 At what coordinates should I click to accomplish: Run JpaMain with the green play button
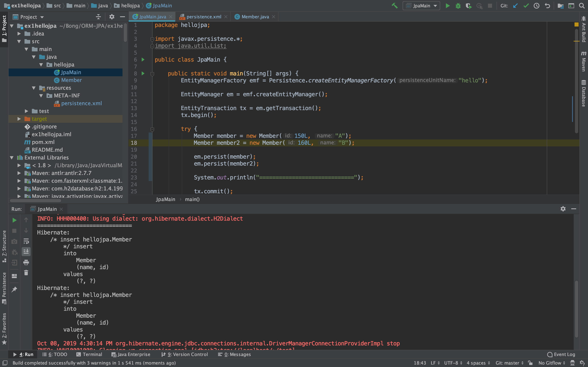pos(447,6)
